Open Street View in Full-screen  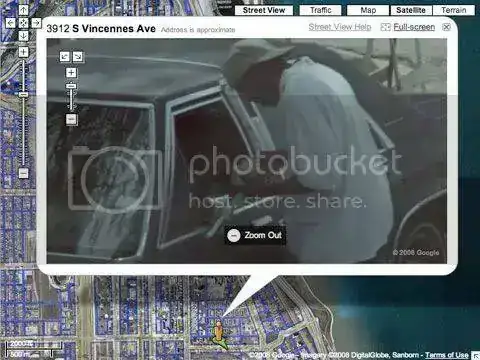pyautogui.click(x=414, y=27)
